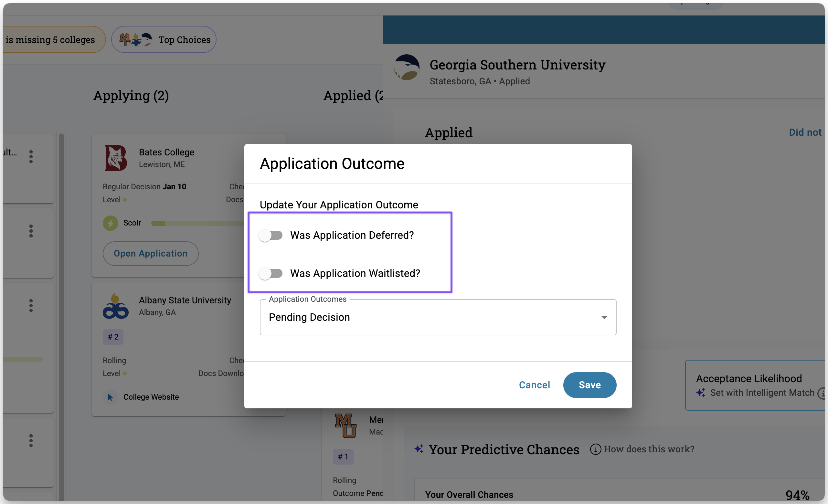Cancel the Application Outcome dialog

pos(534,385)
